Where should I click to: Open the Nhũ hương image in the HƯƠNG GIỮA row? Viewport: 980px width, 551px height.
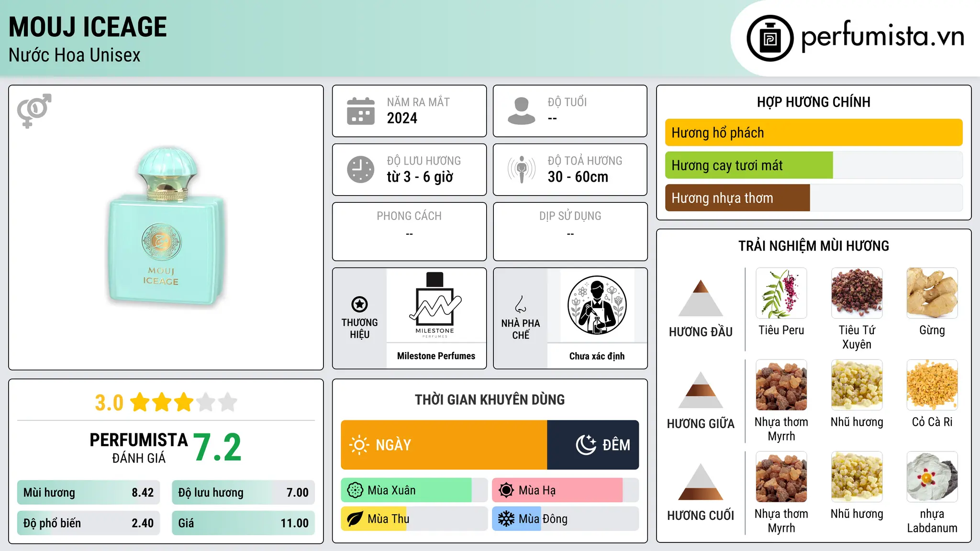[857, 385]
